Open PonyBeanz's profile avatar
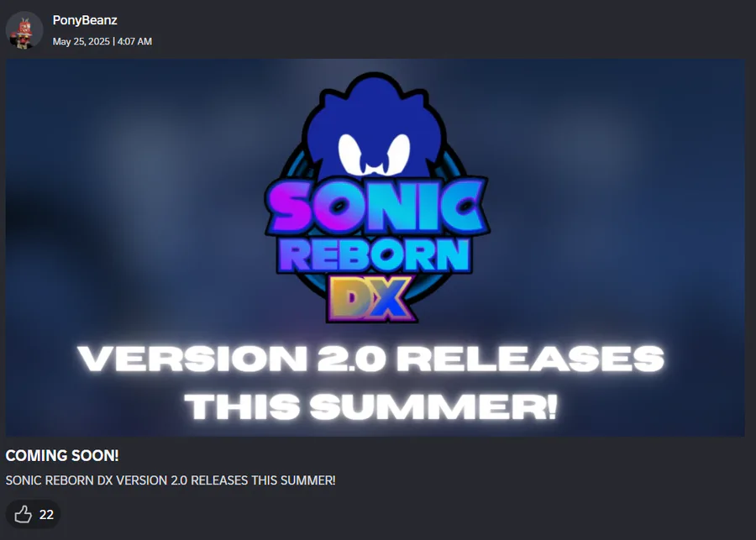The image size is (756, 540). tap(24, 30)
